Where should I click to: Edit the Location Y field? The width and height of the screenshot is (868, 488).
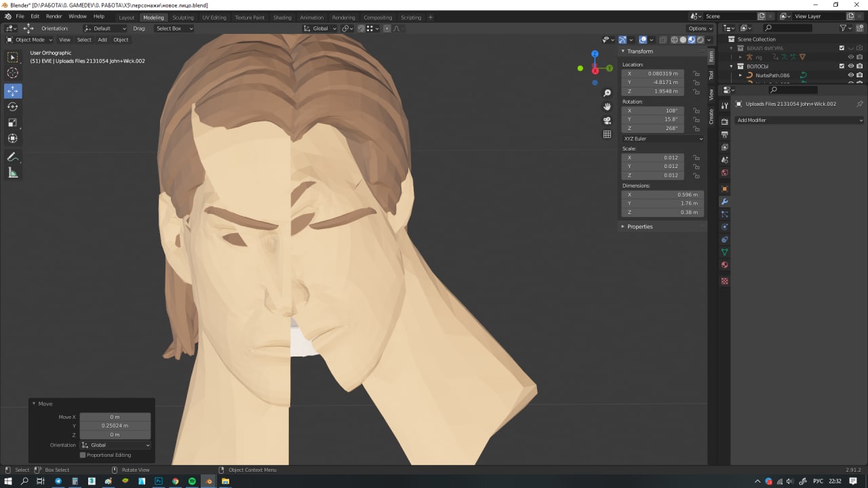tap(653, 82)
